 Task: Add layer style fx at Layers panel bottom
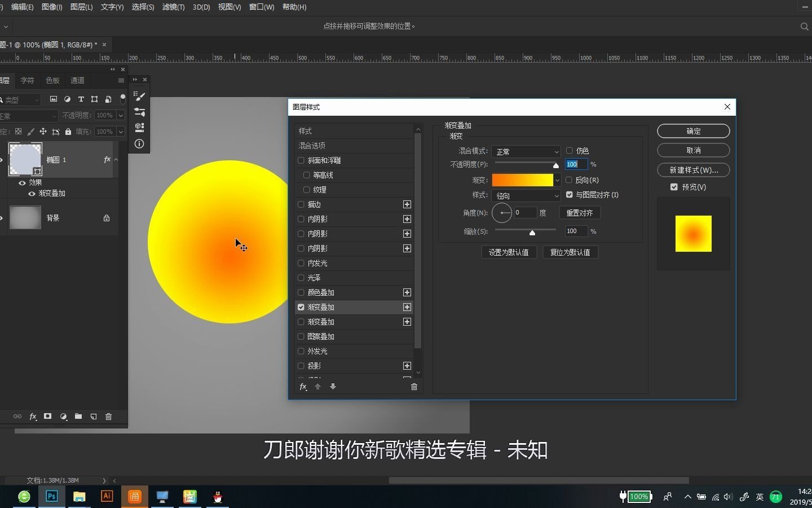point(33,417)
